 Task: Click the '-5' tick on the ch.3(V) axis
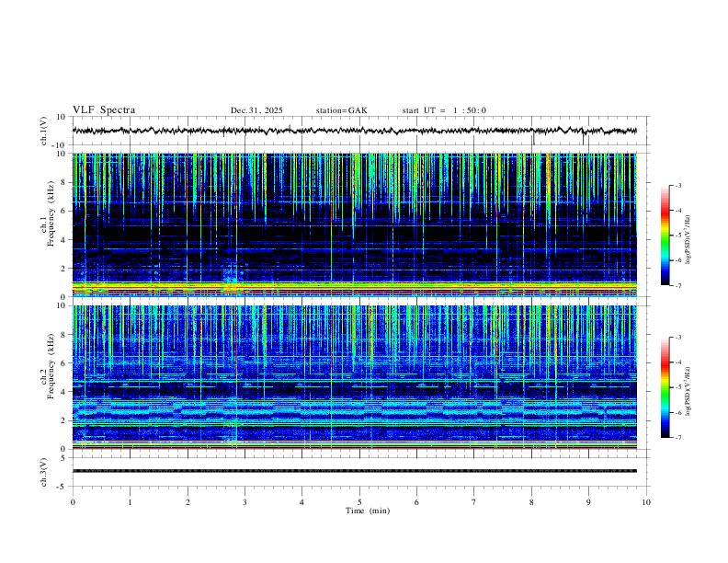[63, 487]
